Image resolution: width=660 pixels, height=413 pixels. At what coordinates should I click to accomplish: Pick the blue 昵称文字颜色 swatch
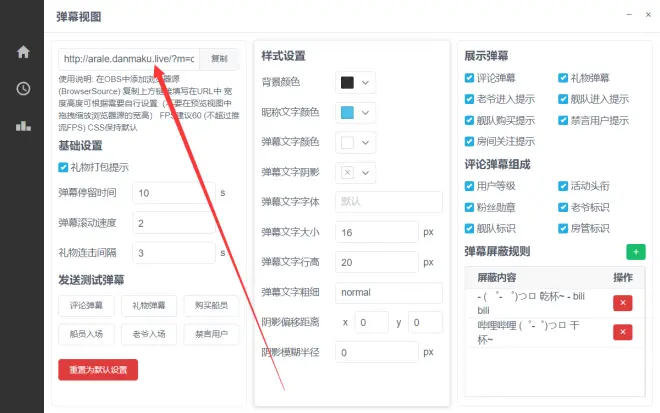[x=347, y=113]
